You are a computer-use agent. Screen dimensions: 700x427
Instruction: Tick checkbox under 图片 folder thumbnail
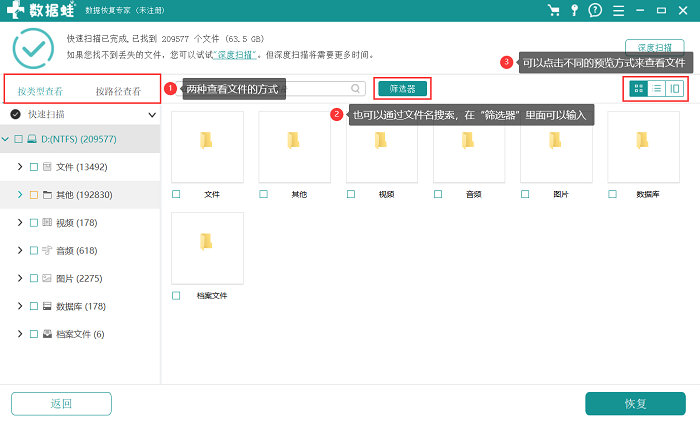coord(525,194)
